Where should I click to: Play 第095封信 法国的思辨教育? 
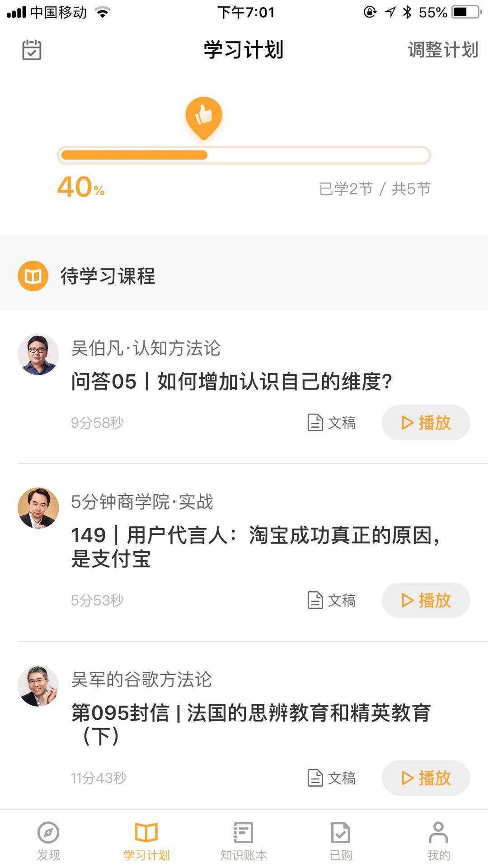tap(426, 778)
